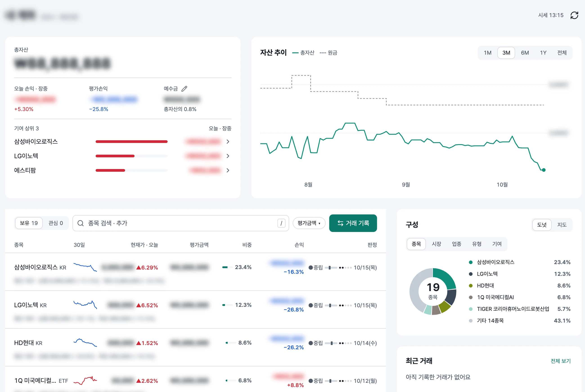The width and height of the screenshot is (585, 392).
Task: Click the 비중 column header
Action: click(247, 245)
